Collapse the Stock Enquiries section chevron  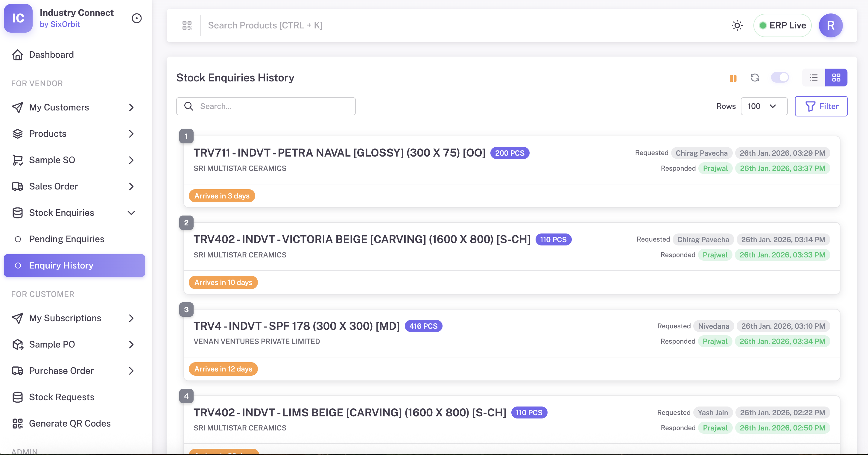click(x=131, y=213)
